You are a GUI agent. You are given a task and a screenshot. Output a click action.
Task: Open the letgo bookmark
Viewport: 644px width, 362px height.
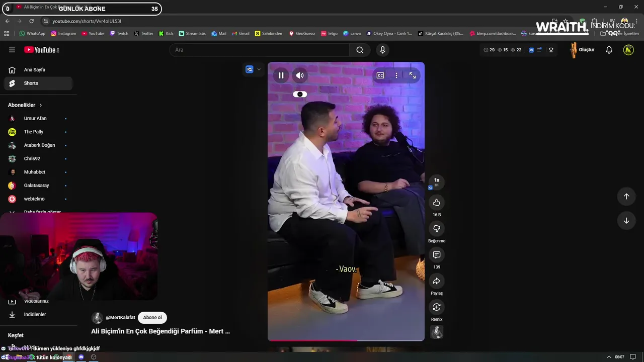[x=329, y=34]
